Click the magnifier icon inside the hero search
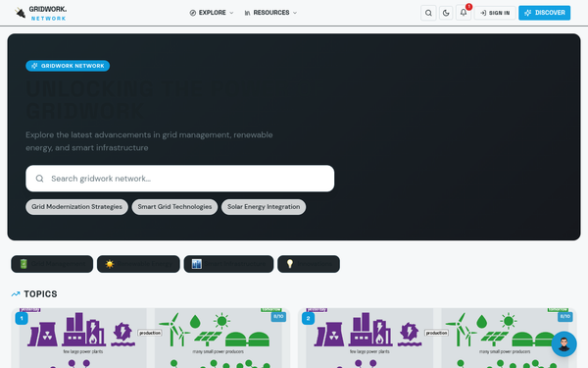The height and width of the screenshot is (368, 588). pyautogui.click(x=40, y=179)
